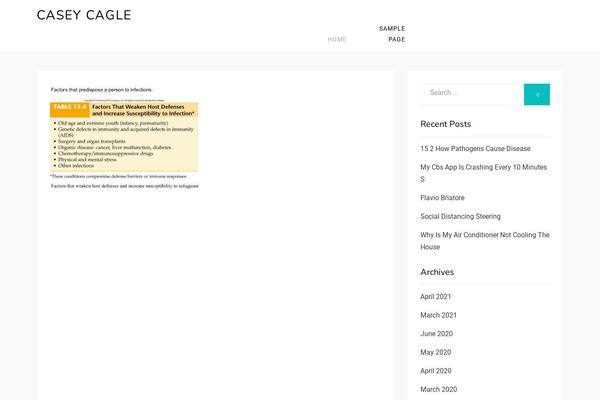The width and height of the screenshot is (600, 400).
Task: Click the text Factors that predispose a person
Action: coord(101,90)
